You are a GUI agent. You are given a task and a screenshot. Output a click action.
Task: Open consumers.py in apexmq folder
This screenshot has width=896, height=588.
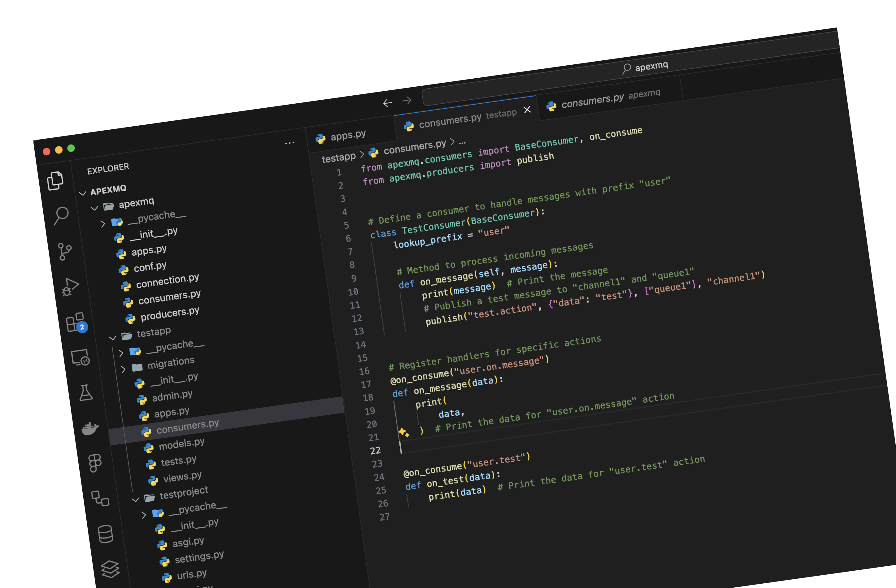tap(169, 297)
